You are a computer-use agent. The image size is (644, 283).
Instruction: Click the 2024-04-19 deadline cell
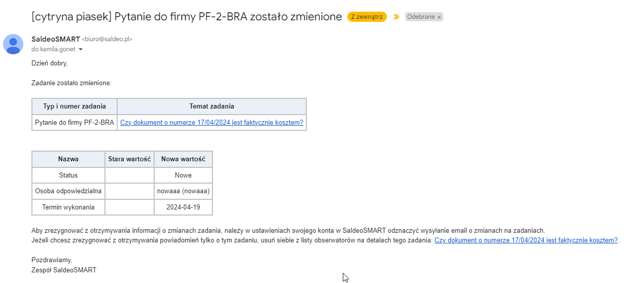(183, 207)
